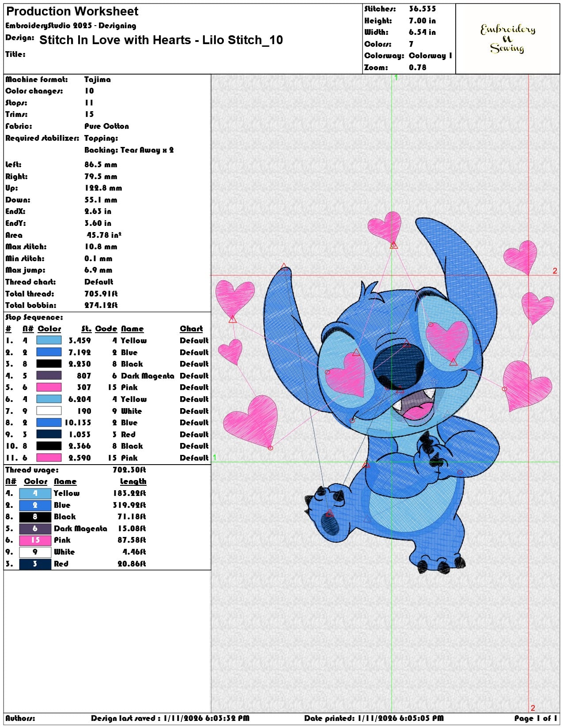Click "Backing: Tear Away x 2" text
563x728 pixels.
tap(129, 150)
